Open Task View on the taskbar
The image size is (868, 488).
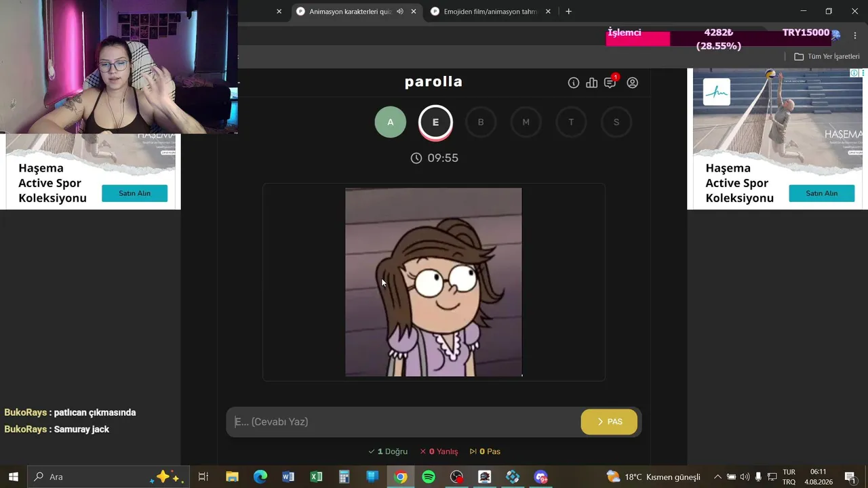point(203,476)
